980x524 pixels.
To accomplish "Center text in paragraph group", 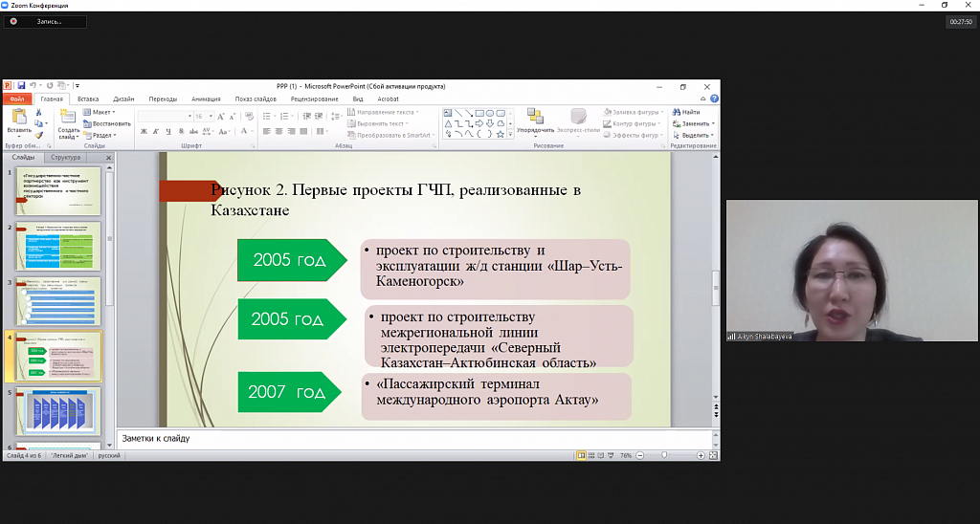I will (x=278, y=132).
